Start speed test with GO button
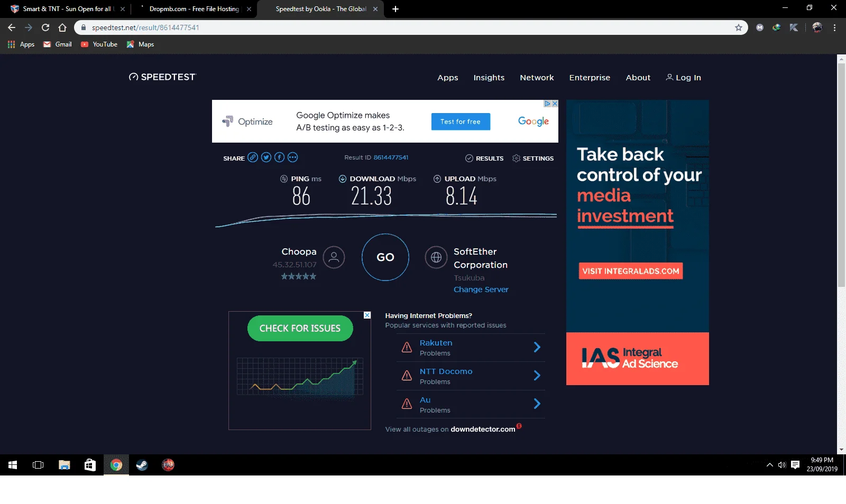This screenshot has width=846, height=504. pos(385,257)
